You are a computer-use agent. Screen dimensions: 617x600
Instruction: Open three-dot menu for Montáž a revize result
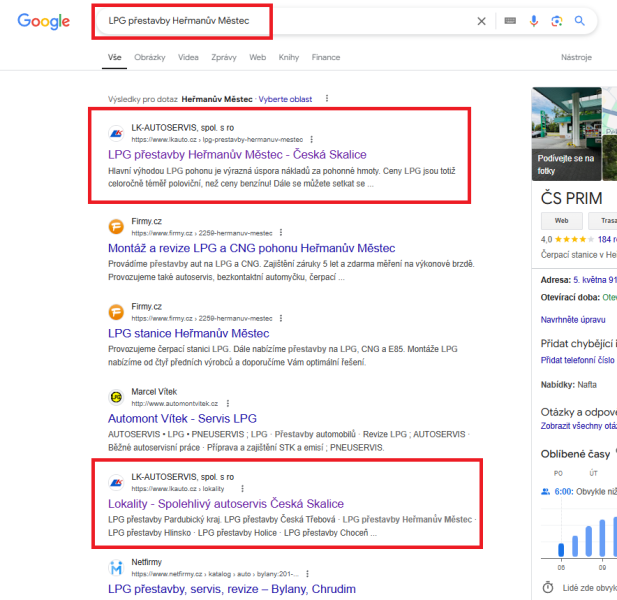click(x=281, y=233)
